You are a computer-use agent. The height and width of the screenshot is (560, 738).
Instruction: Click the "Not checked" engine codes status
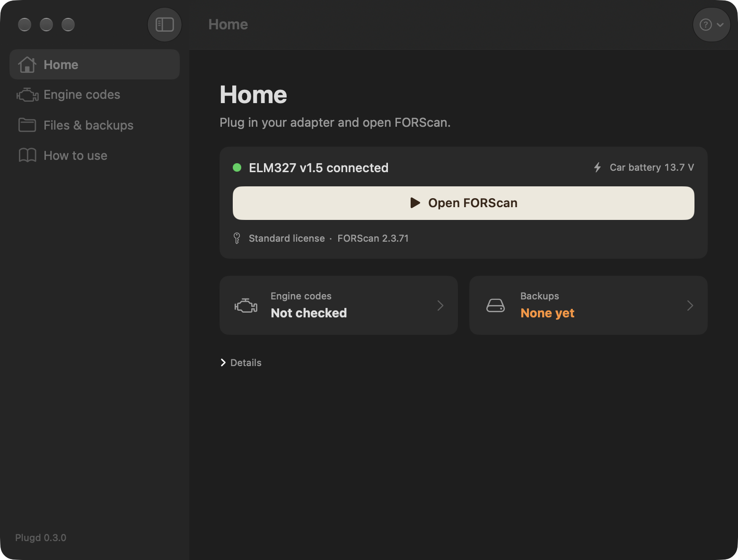tap(308, 313)
